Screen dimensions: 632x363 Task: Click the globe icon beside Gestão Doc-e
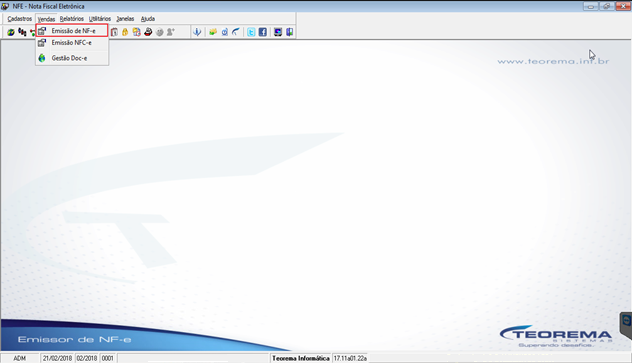(x=42, y=58)
